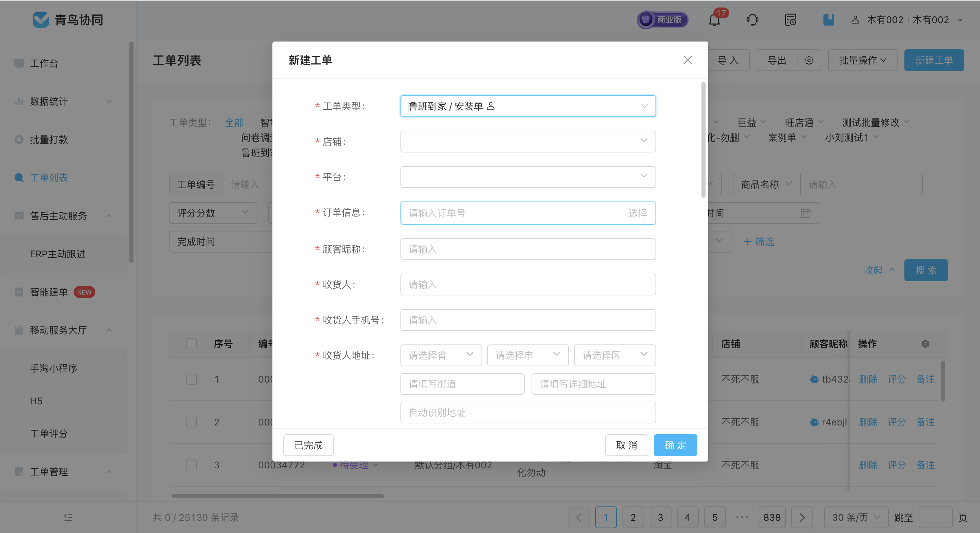Open the 30 条/页 page size dropdown
Screen dimensions: 980x533
[x=856, y=517]
